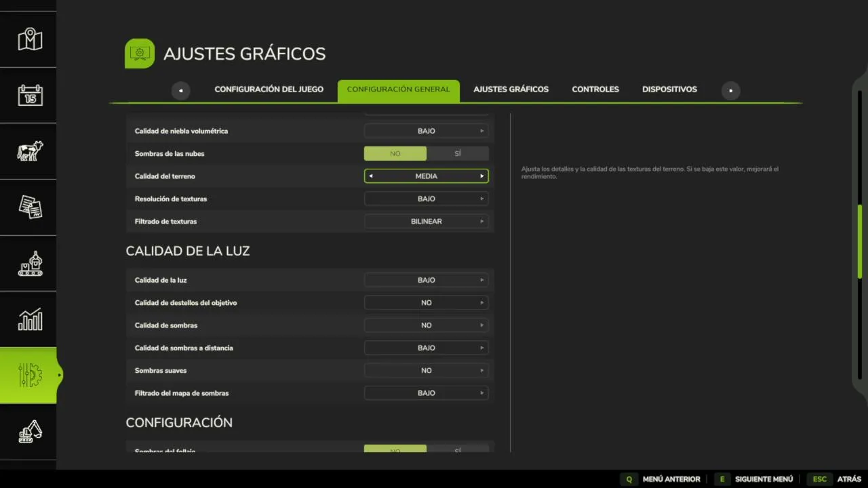Screen dimensions: 868x488
Task: Click Atrás footer button
Action: [849, 479]
